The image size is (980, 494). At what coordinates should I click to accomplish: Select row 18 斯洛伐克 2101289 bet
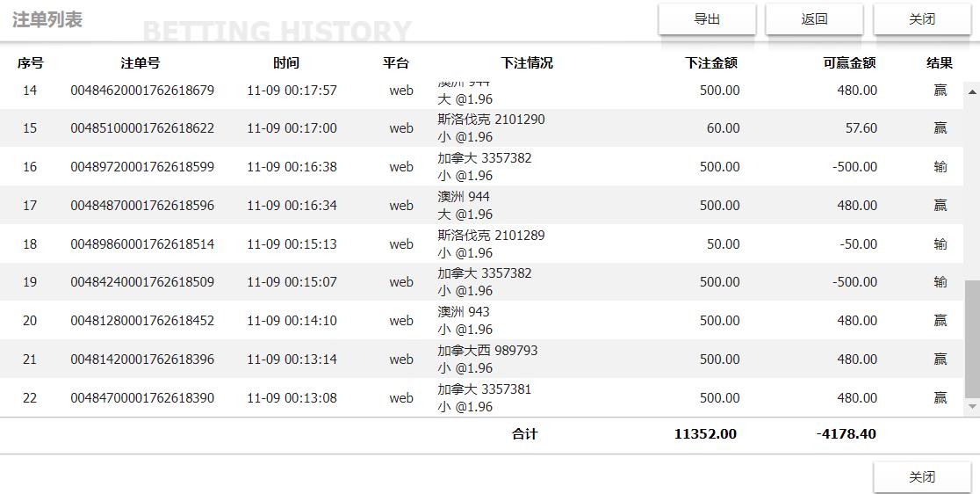coord(491,244)
